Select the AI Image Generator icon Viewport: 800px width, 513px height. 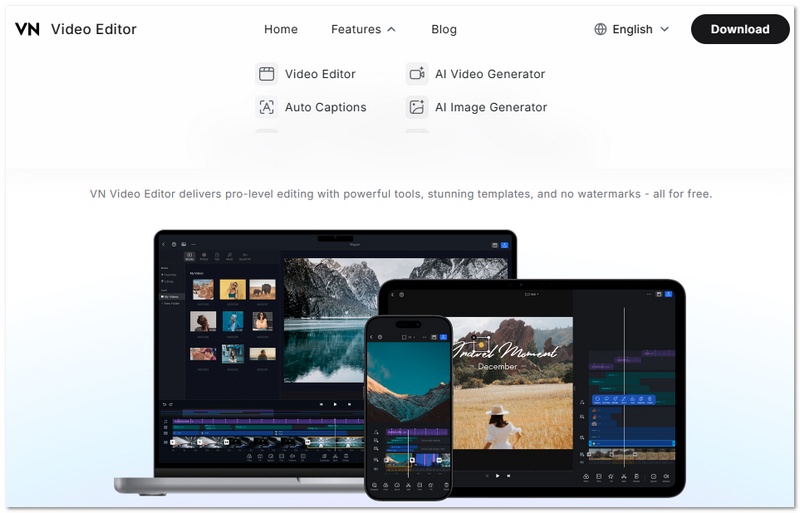pyautogui.click(x=416, y=107)
